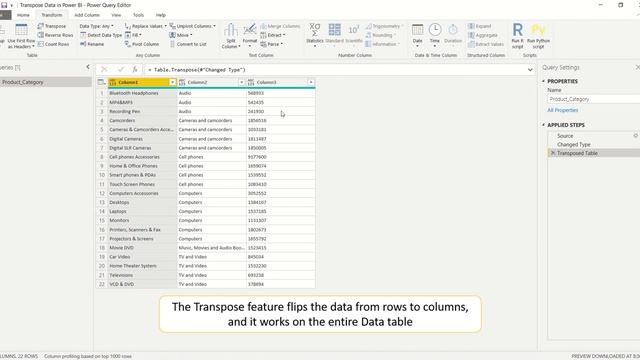Switch to the Home tab
640x360 pixels.
pyautogui.click(x=23, y=15)
